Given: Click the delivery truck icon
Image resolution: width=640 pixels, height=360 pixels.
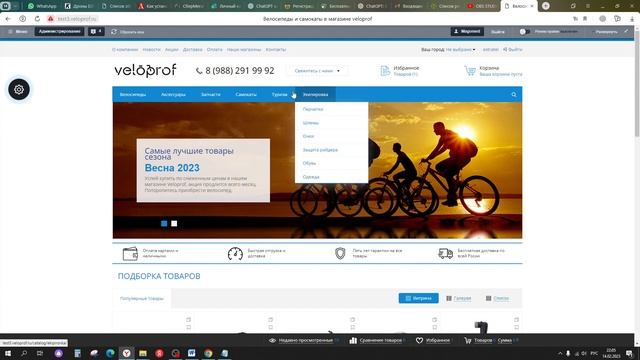Looking at the screenshot, I should pos(445,253).
